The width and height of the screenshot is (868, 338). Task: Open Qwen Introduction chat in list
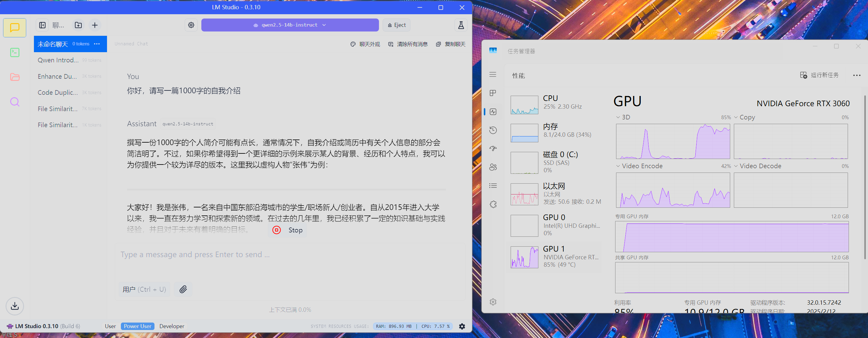pyautogui.click(x=58, y=60)
